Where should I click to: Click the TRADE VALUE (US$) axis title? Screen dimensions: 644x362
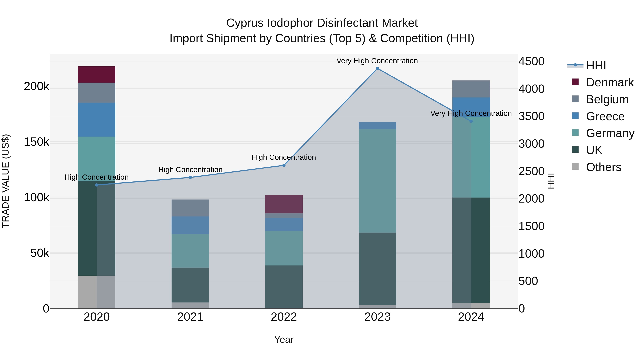(6, 181)
